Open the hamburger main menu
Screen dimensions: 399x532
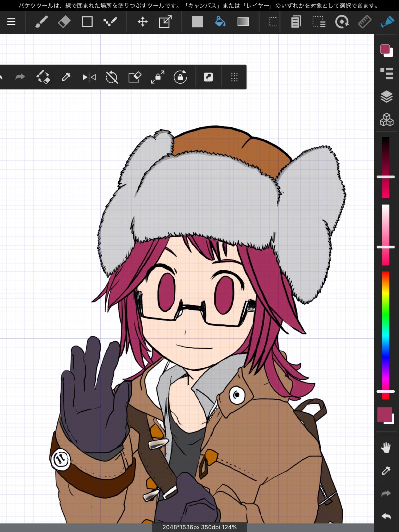(11, 22)
